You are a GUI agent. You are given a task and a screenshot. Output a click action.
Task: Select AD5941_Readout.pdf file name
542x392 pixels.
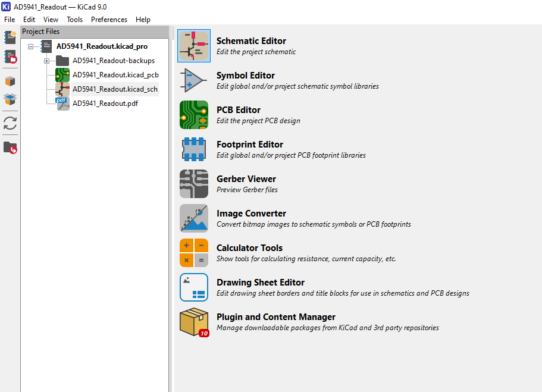tap(105, 104)
